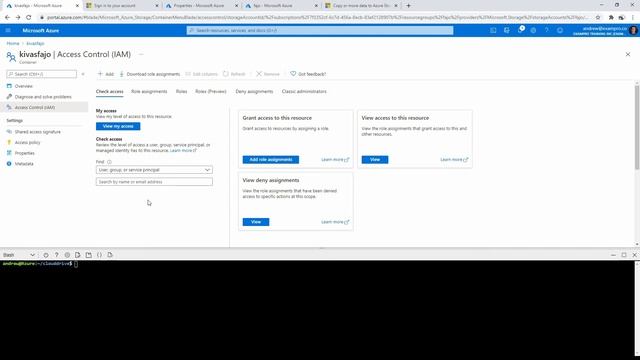This screenshot has width=640, height=360.
Task: Click Got feedback? in the command bar
Action: coord(308,74)
